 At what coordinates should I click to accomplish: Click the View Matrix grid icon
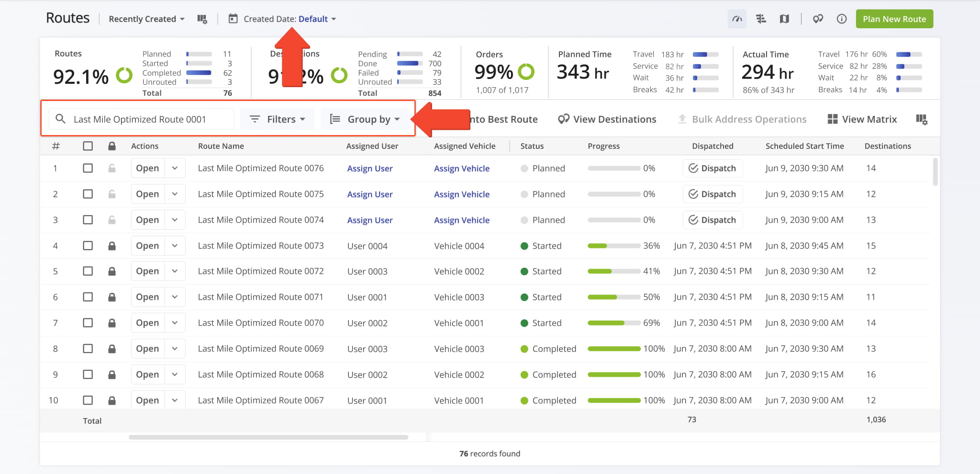click(833, 119)
